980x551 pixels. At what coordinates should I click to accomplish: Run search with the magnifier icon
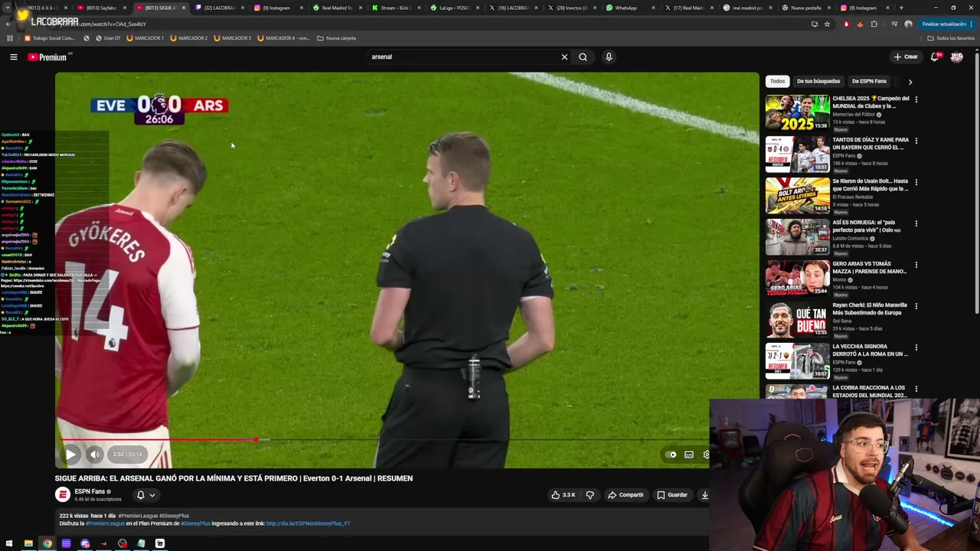(x=583, y=57)
